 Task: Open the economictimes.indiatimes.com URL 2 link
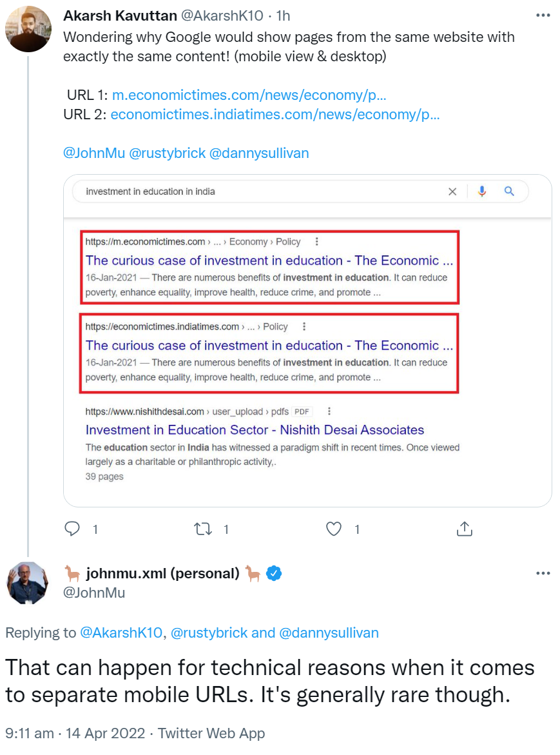[275, 115]
